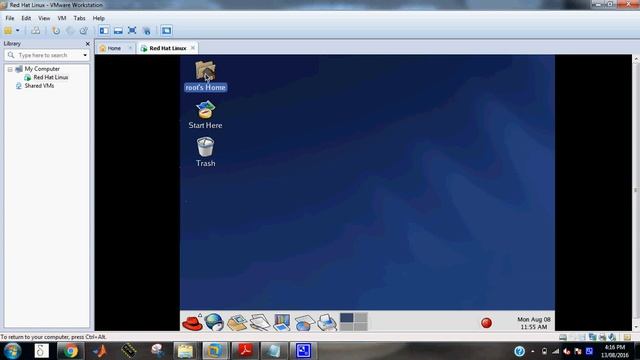Enter full screen mode icon

coord(132,31)
